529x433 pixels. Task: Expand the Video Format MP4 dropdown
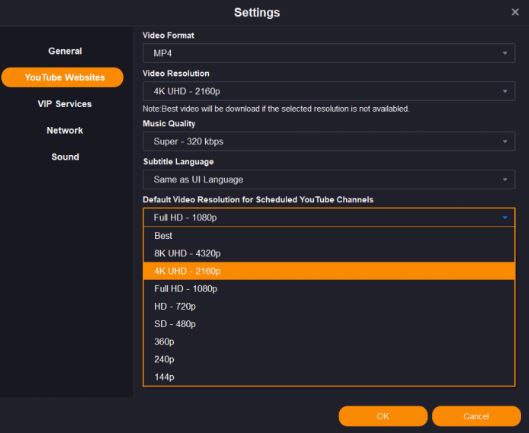tap(329, 53)
